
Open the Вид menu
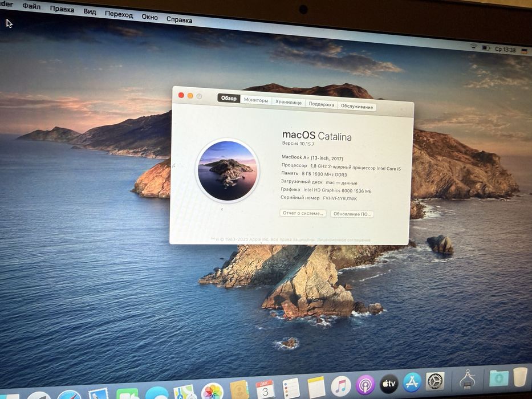[x=90, y=11]
